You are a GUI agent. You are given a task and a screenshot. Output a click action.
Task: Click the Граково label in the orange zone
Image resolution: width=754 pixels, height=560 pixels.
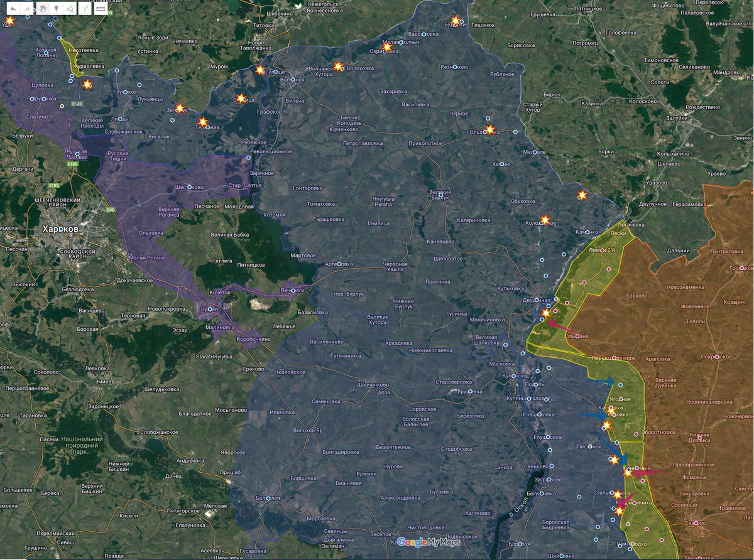click(x=637, y=295)
